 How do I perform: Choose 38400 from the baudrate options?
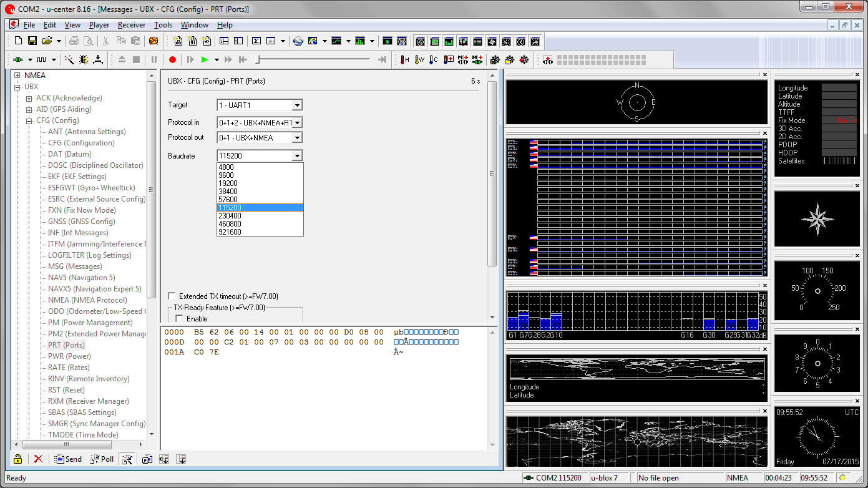click(x=260, y=192)
